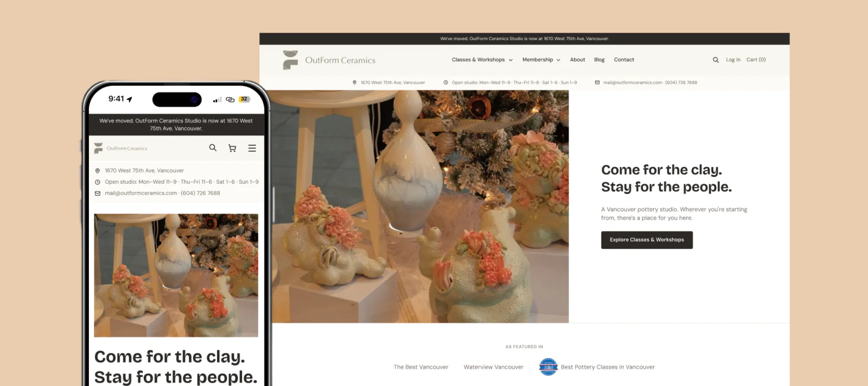Click Waterview Vancouver feature link
The height and width of the screenshot is (386, 868).
click(x=494, y=367)
